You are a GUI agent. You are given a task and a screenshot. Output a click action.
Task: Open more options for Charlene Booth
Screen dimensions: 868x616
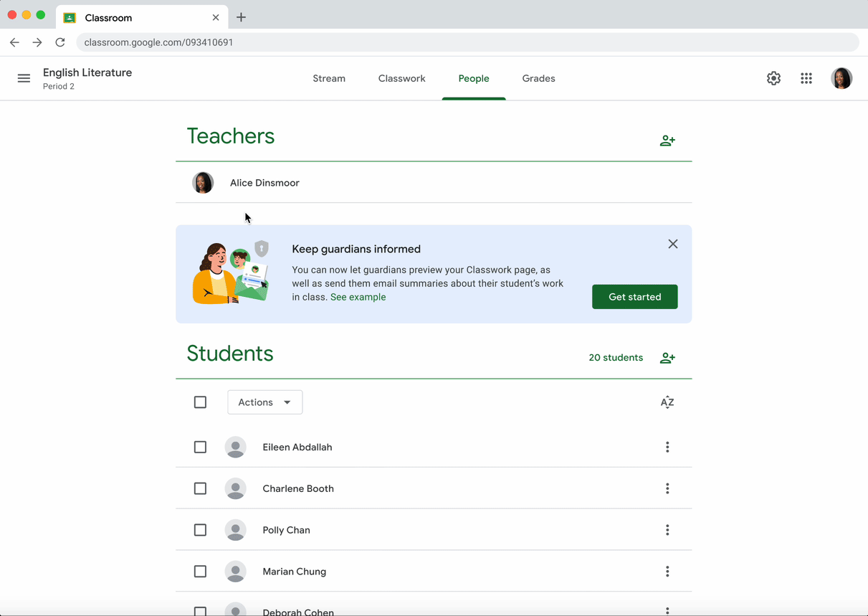tap(667, 488)
